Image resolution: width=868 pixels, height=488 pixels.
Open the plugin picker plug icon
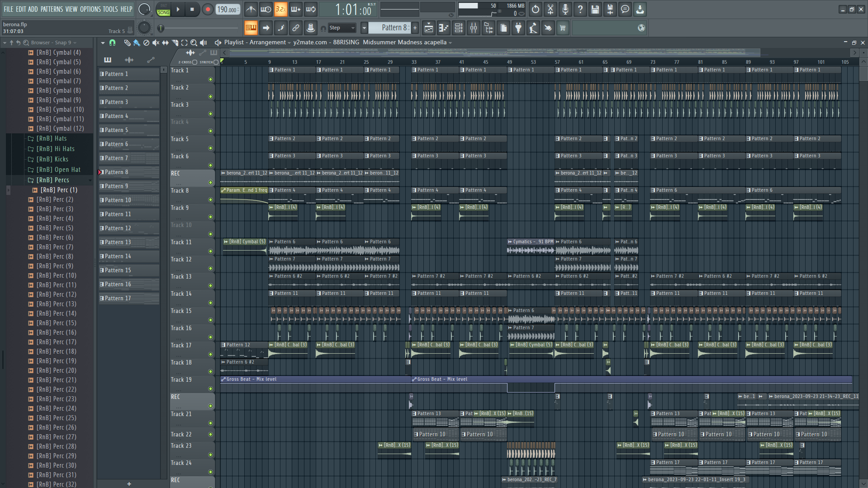pyautogui.click(x=518, y=28)
